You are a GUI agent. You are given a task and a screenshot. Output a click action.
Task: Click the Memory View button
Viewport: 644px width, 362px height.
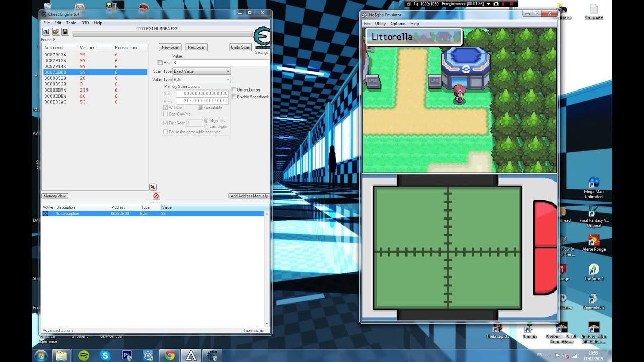pyautogui.click(x=55, y=196)
